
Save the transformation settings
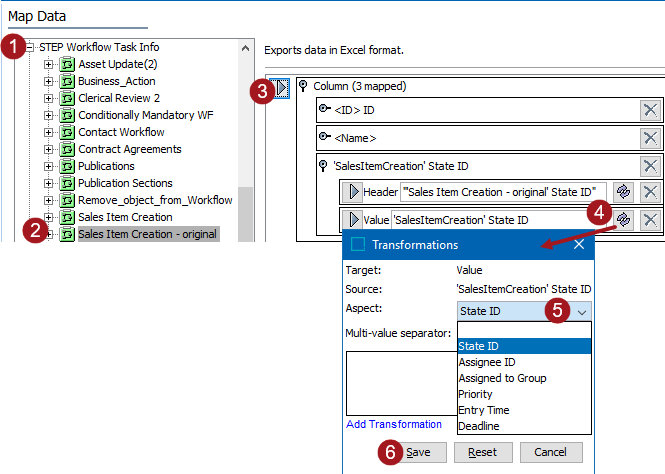(x=418, y=452)
